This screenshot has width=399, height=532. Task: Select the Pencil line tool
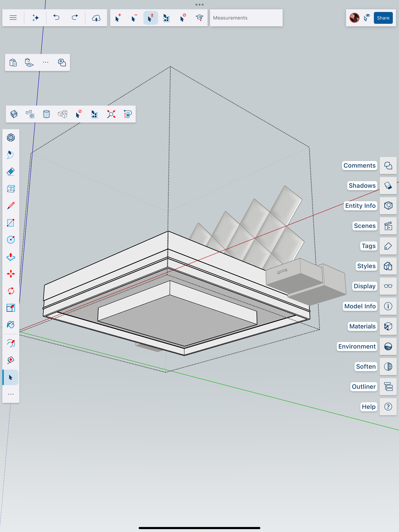click(11, 206)
